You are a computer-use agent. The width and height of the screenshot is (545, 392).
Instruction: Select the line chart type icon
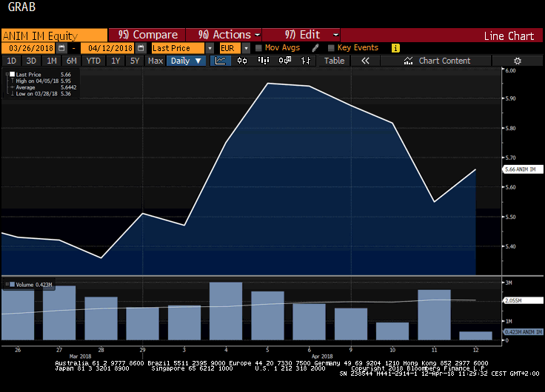(221, 61)
